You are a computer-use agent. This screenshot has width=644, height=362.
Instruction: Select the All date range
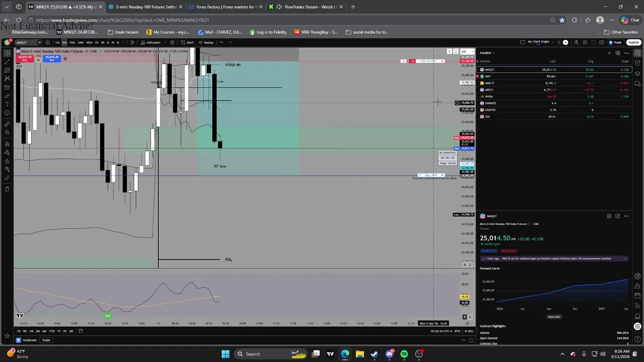pyautogui.click(x=71, y=331)
